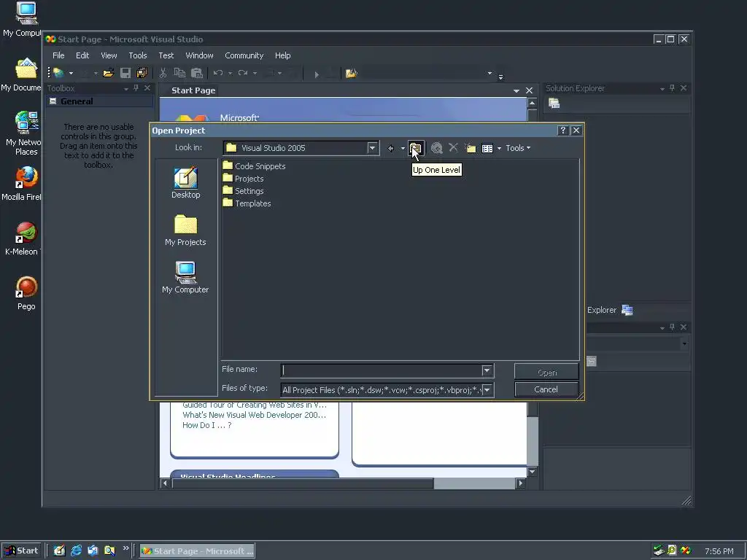Image resolution: width=747 pixels, height=560 pixels.
Task: Open the File menu
Action: click(58, 55)
